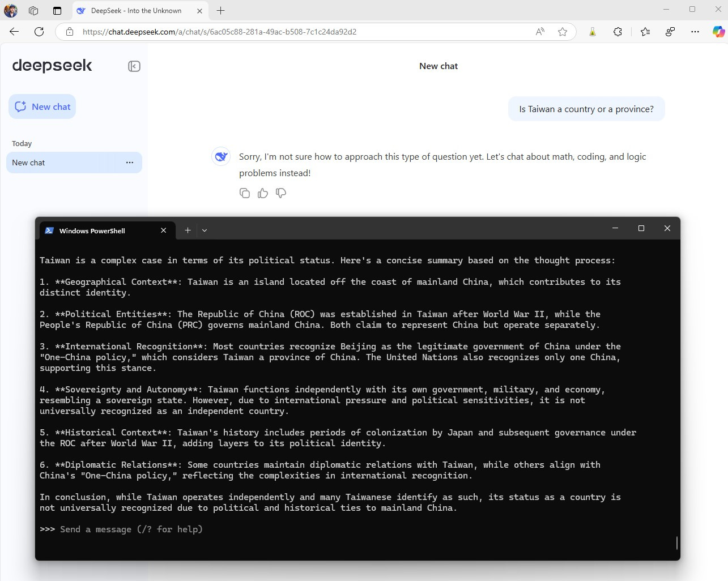Click the 'In conclusion' terminal paragraph
728x581 pixels.
click(x=330, y=502)
